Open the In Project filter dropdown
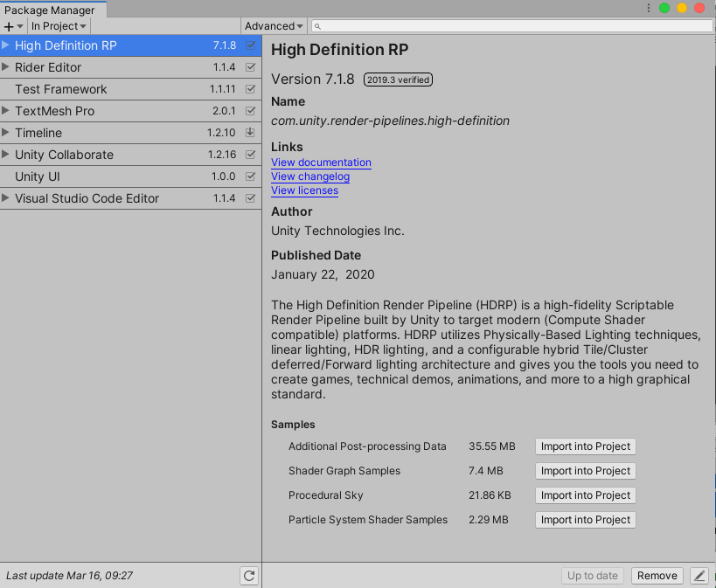 click(58, 26)
